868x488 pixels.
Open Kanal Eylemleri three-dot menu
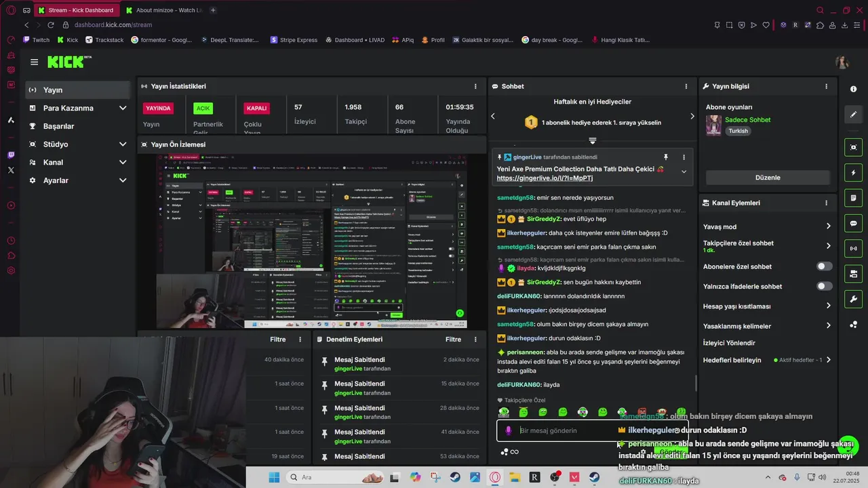click(x=826, y=203)
